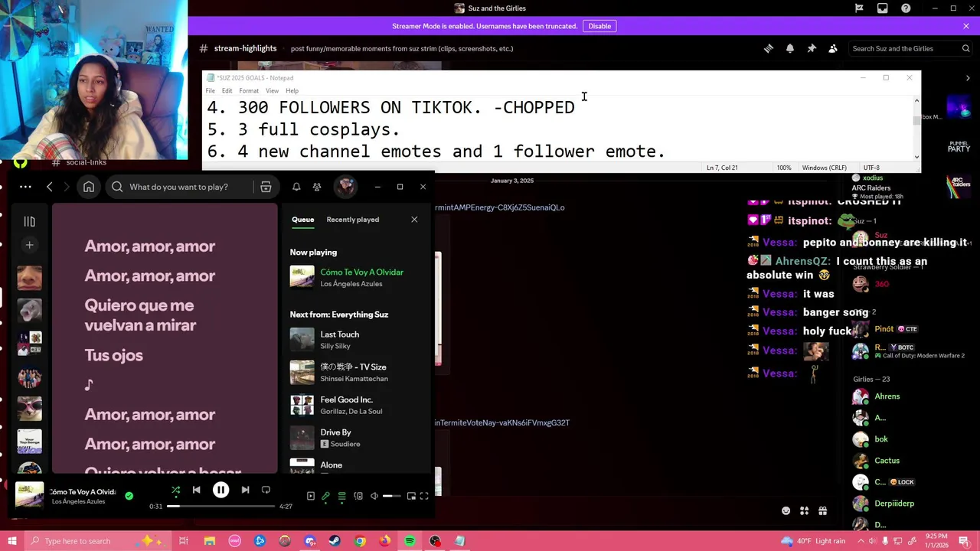
Task: Open Spotify three-dot main menu
Action: click(25, 187)
